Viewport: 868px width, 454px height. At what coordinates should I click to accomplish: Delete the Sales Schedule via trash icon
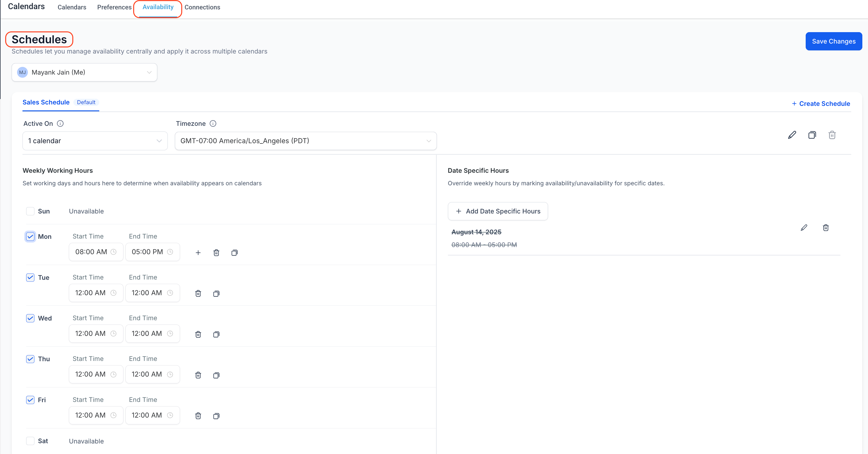pyautogui.click(x=832, y=135)
